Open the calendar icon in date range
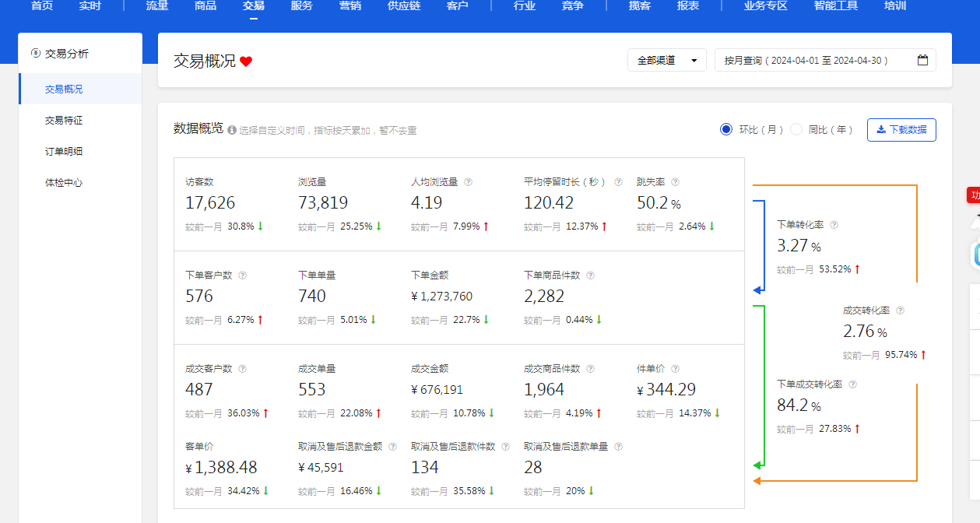 922,60
